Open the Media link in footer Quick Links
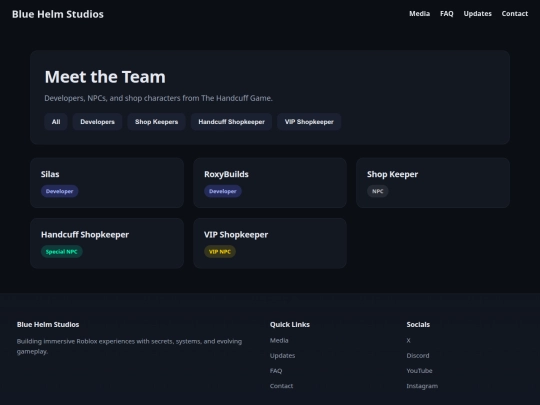This screenshot has height=405, width=540. (279, 340)
